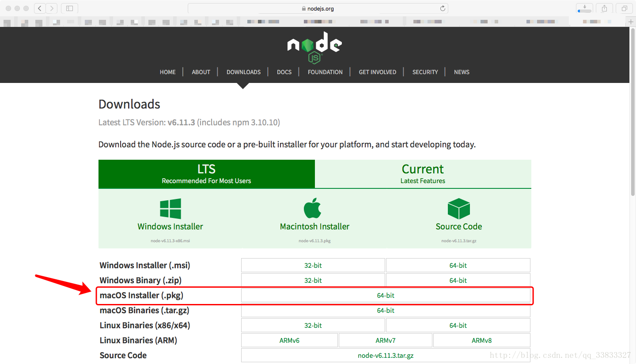This screenshot has width=636, height=364.
Task: Click 'node-v6.11.3.pkg' filename text
Action: [x=314, y=241]
